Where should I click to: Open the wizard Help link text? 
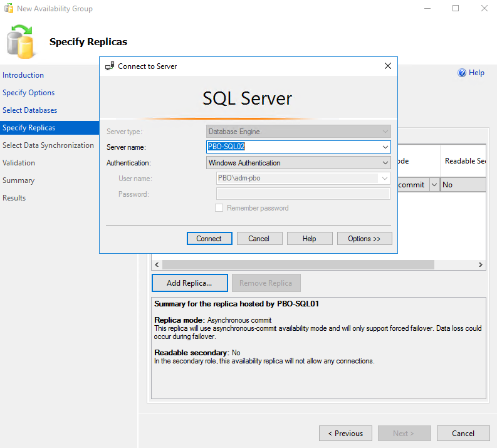tap(476, 73)
